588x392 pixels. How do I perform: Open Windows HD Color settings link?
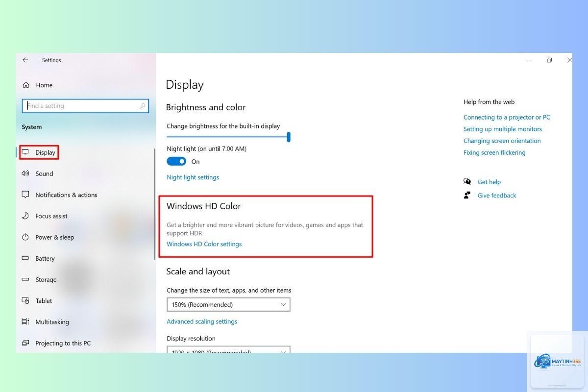click(204, 244)
